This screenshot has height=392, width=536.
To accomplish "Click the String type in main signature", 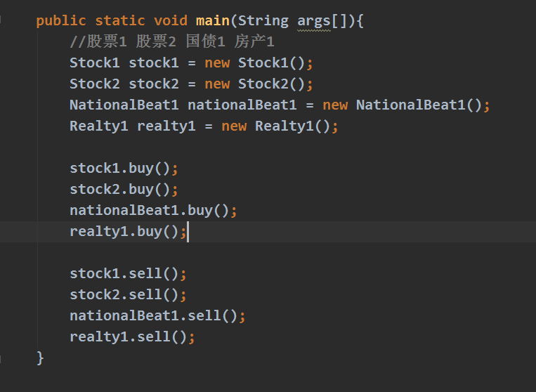I will (x=263, y=21).
